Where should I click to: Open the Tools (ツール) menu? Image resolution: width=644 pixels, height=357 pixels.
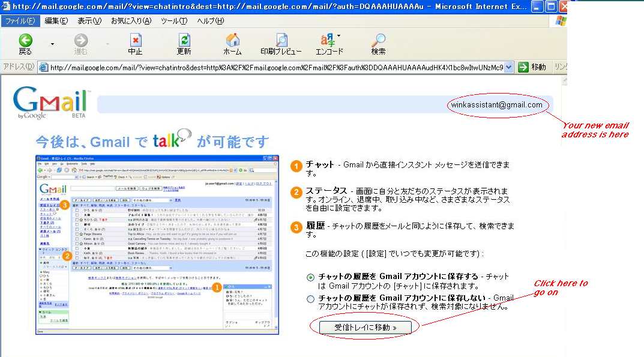(173, 21)
